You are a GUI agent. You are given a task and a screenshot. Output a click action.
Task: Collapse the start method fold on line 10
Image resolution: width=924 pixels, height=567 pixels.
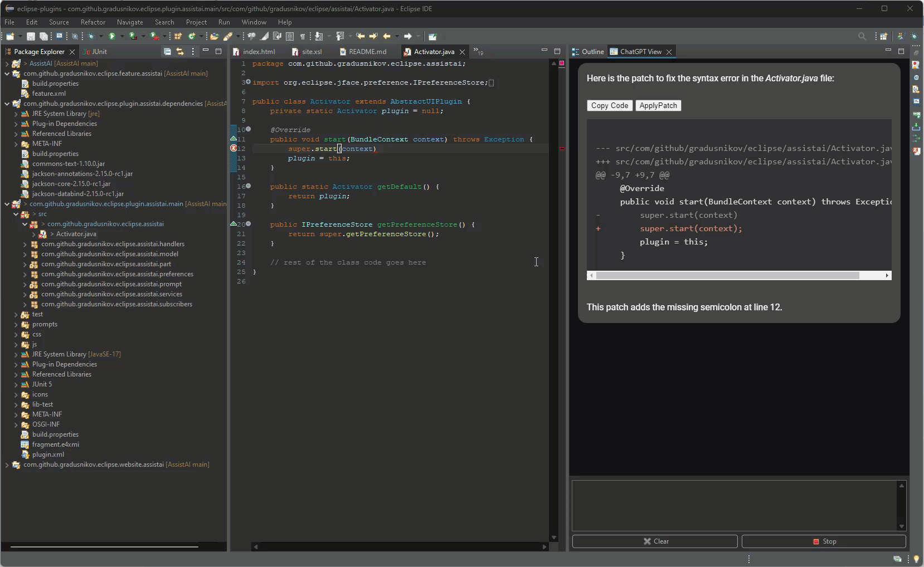click(249, 129)
